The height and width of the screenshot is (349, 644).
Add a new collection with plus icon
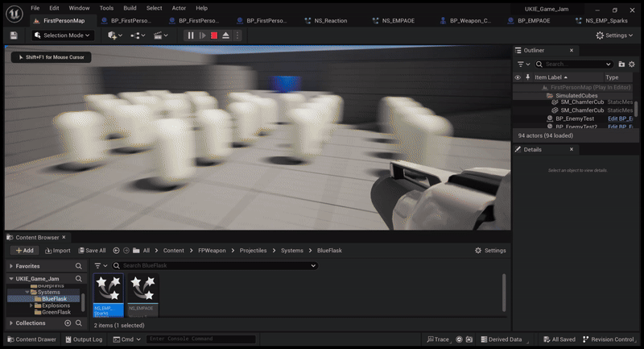coord(68,323)
